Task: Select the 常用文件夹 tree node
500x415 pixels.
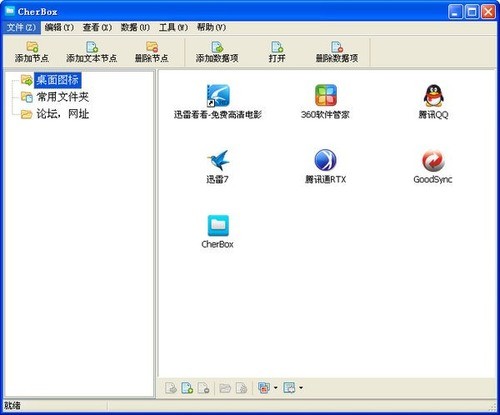Action: pos(63,97)
